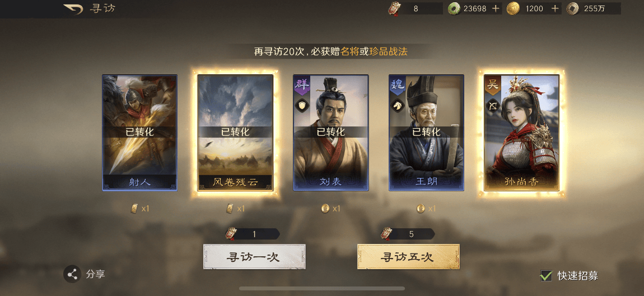
Task: Add more jade currency with the plus icon
Action: pos(496,8)
